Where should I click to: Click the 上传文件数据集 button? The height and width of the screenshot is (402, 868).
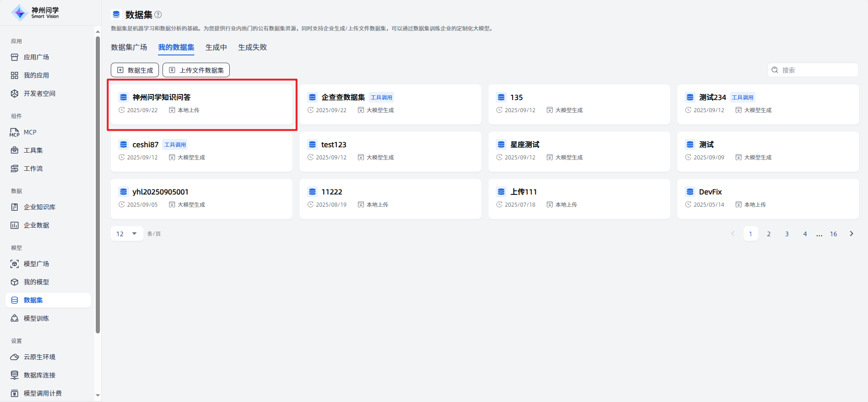[x=196, y=70]
